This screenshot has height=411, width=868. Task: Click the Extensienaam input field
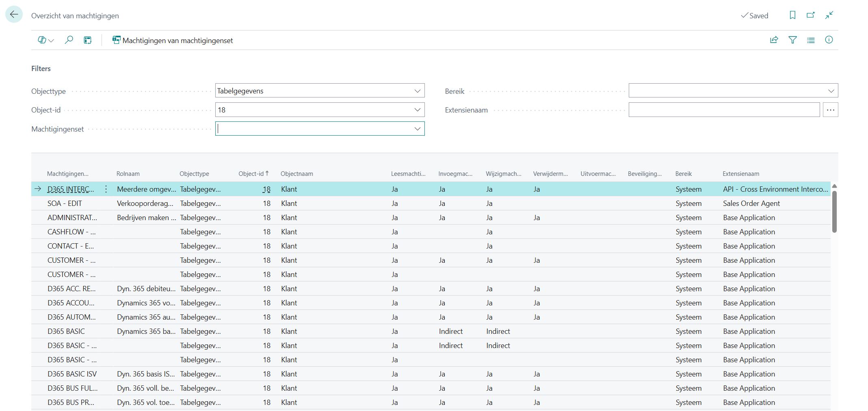724,110
